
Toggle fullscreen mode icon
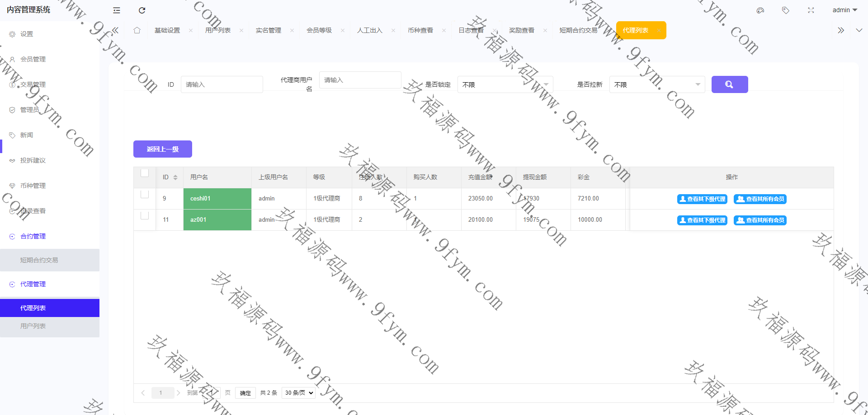(x=811, y=10)
